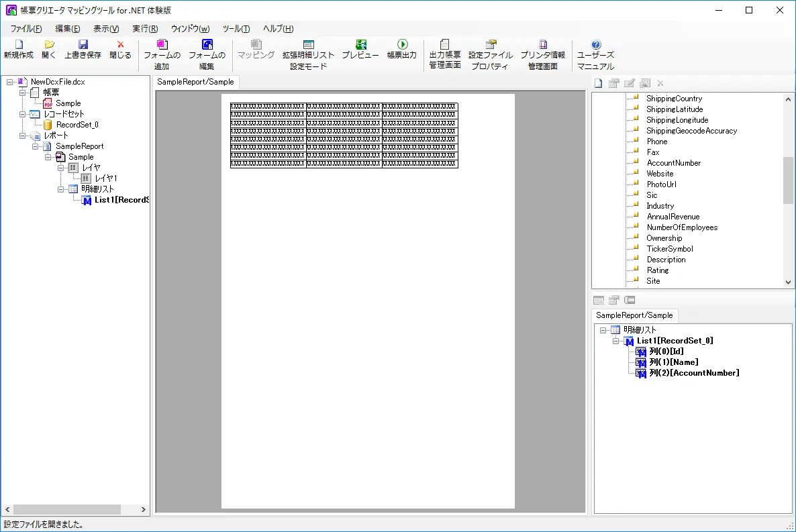This screenshot has width=796, height=532.
Task: Select the AccountNumber field in list
Action: 673,163
